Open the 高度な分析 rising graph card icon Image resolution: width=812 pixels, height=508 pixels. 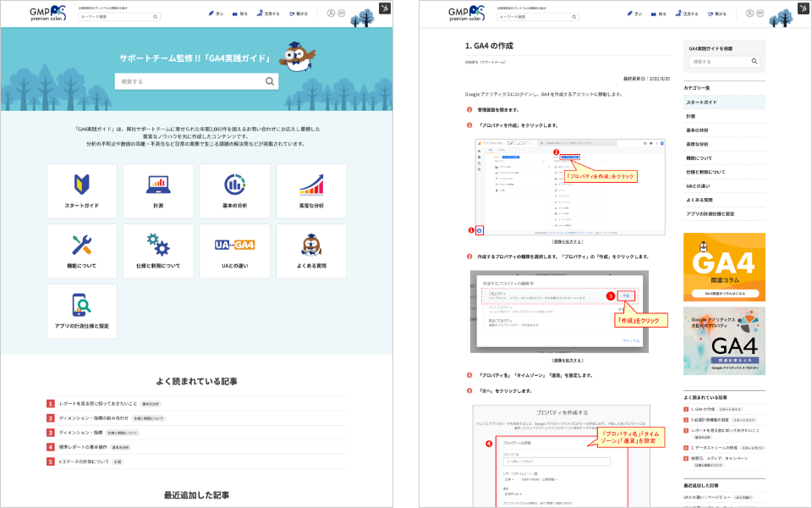tap(310, 184)
